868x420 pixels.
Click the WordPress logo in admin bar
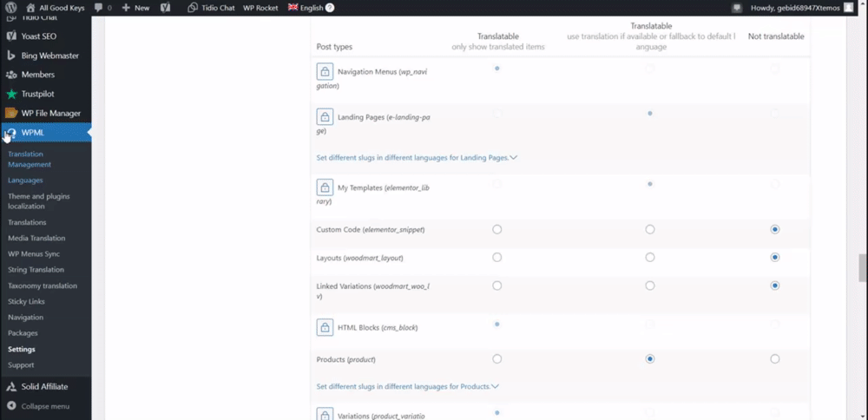click(11, 7)
